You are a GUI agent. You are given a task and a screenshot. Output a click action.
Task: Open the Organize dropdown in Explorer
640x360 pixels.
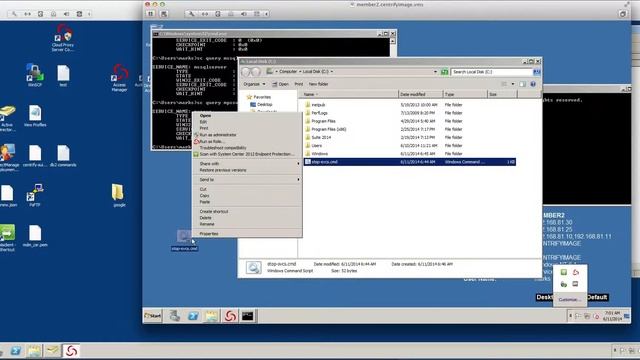pyautogui.click(x=254, y=84)
